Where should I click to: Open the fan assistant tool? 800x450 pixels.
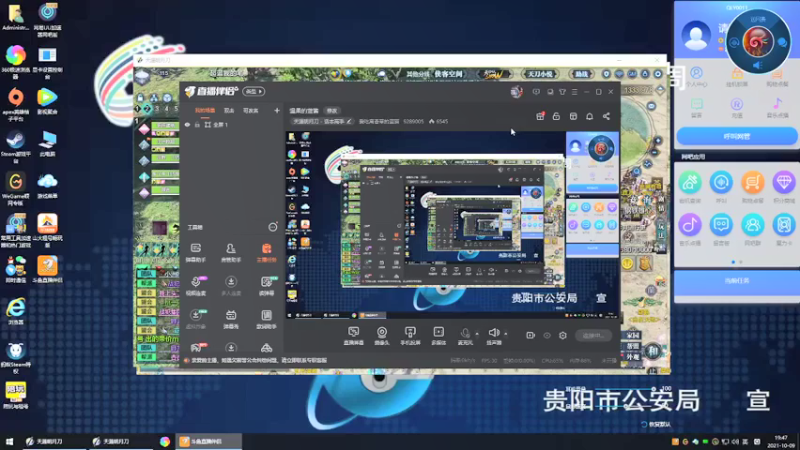(231, 253)
